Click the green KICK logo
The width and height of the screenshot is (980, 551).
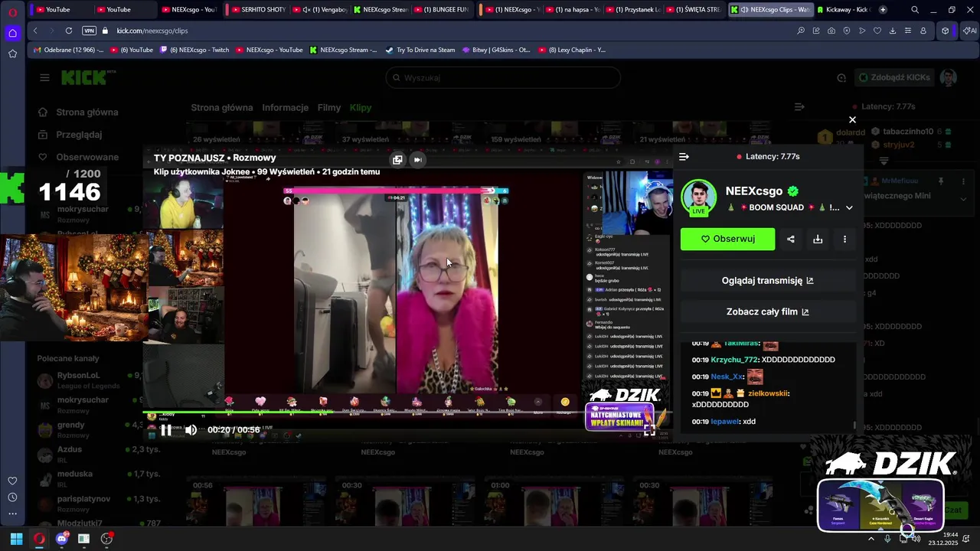pos(84,77)
